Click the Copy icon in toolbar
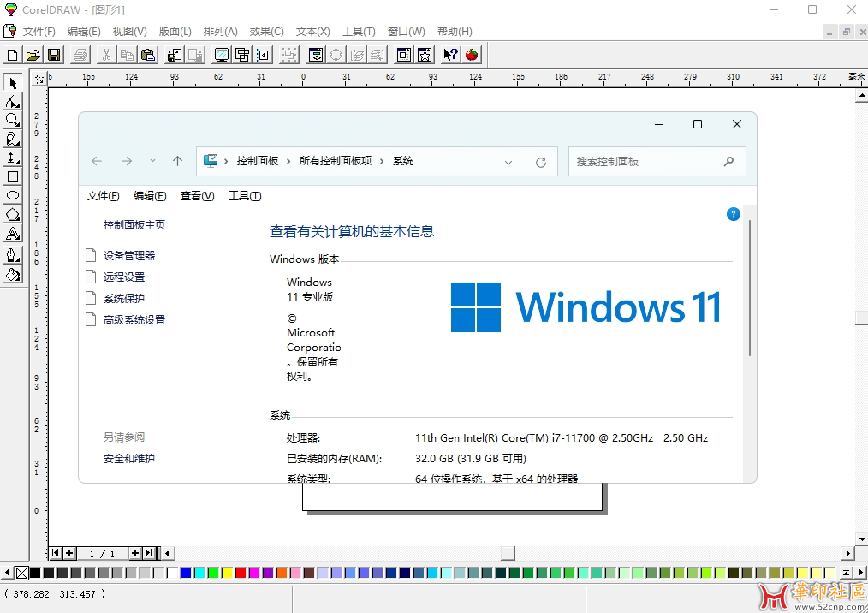Image resolution: width=868 pixels, height=613 pixels. pos(127,55)
